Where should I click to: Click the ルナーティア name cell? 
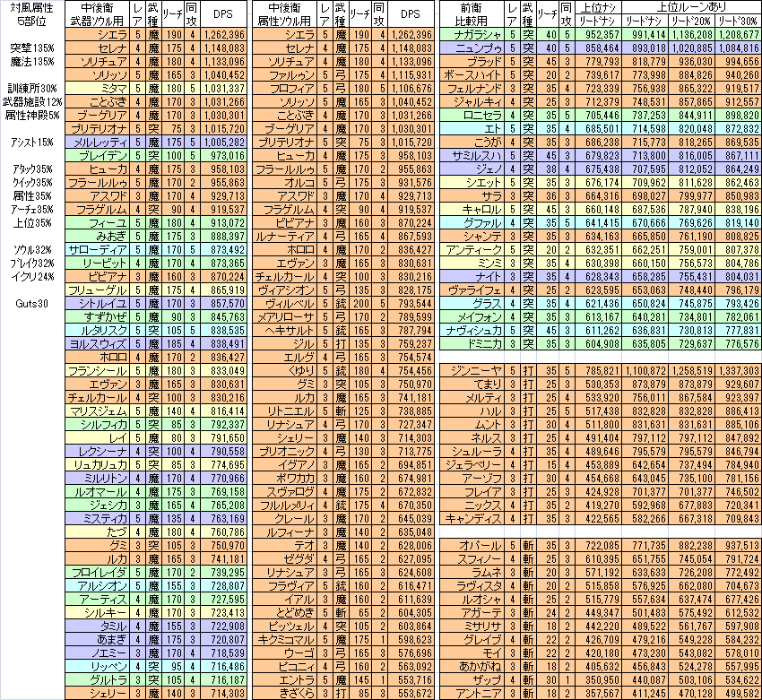click(285, 237)
